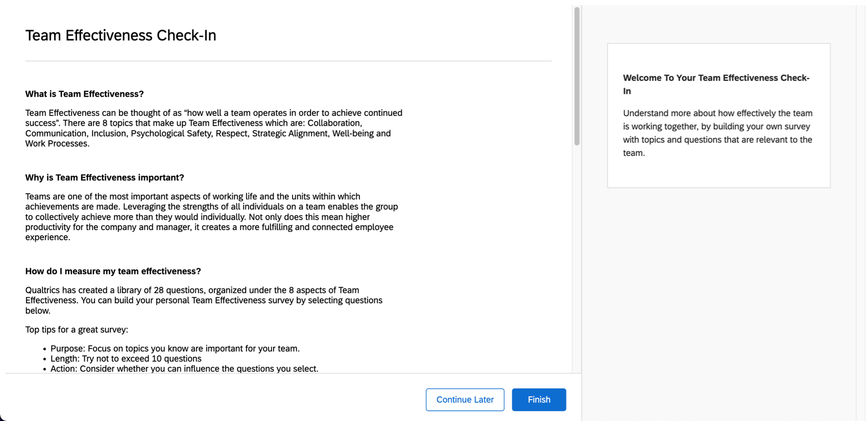Click the Finish button
Viewport: 868px width, 421px height.
pyautogui.click(x=539, y=400)
